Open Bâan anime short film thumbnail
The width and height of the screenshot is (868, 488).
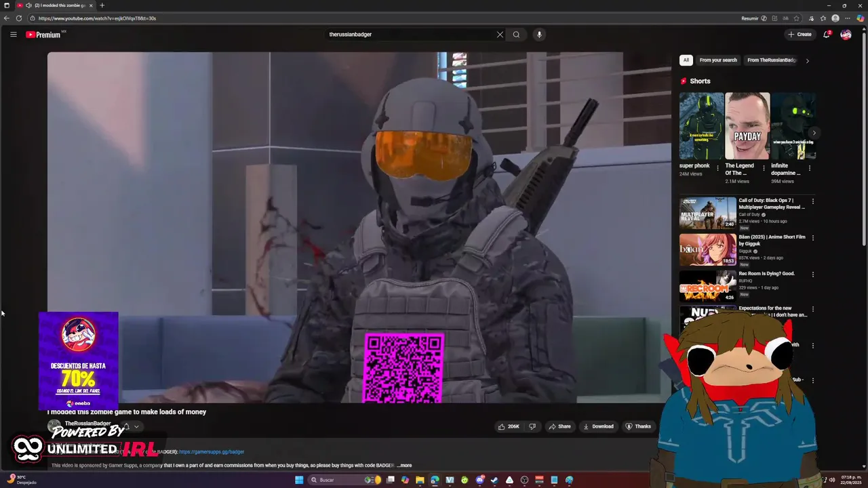pyautogui.click(x=708, y=249)
